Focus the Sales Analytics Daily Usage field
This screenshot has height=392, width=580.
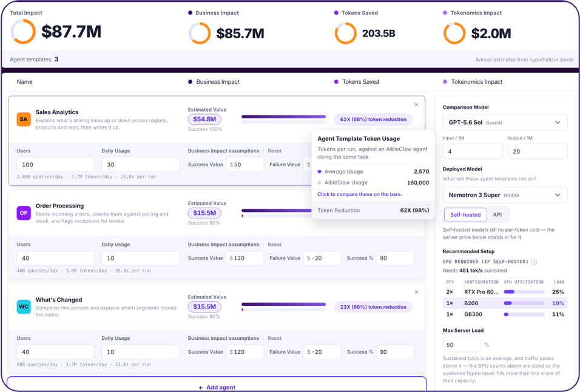[141, 164]
